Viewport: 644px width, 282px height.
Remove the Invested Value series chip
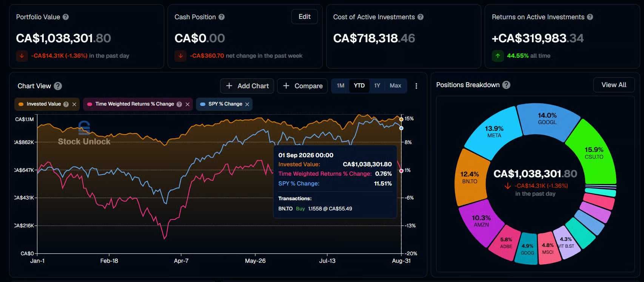(74, 104)
